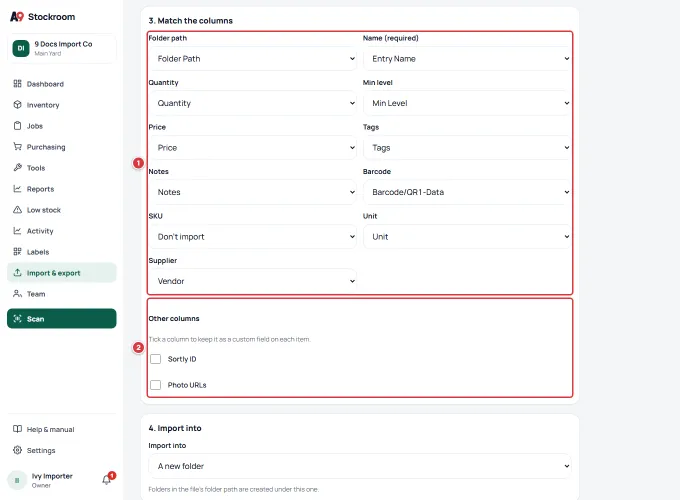Select Low stock in the sidebar
This screenshot has width=680, height=500.
[62, 210]
